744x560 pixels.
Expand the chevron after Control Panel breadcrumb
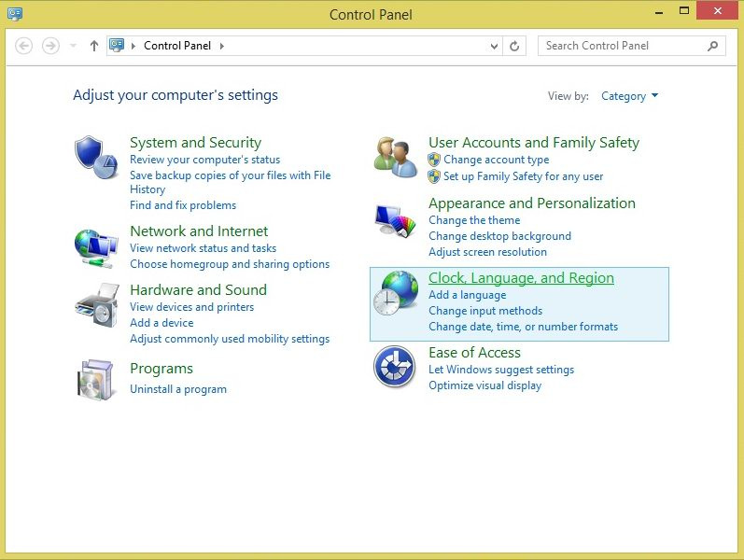(222, 46)
